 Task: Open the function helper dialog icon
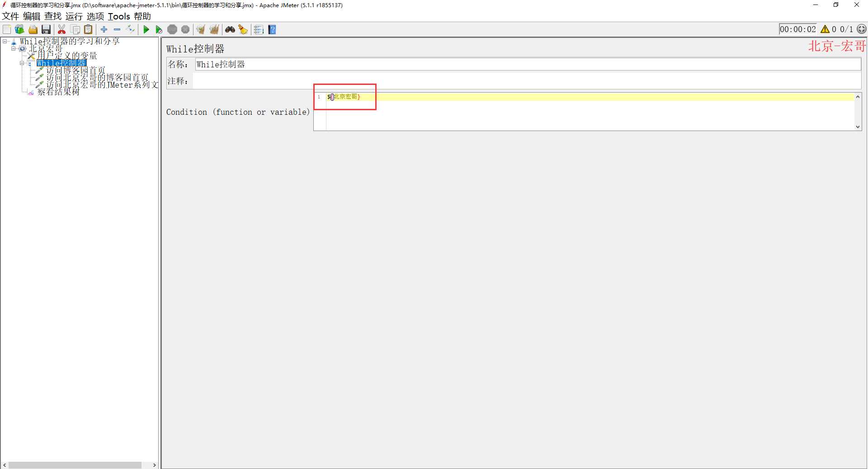pos(259,29)
